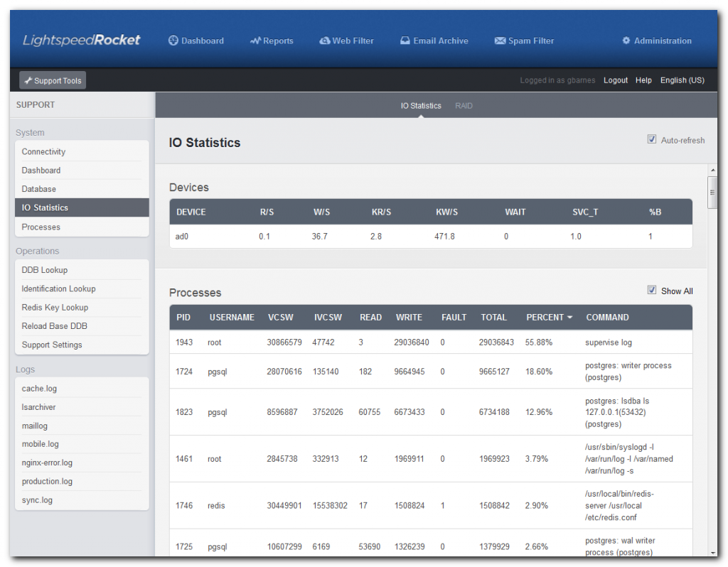
Task: Click the Reports chart icon
Action: 255,40
